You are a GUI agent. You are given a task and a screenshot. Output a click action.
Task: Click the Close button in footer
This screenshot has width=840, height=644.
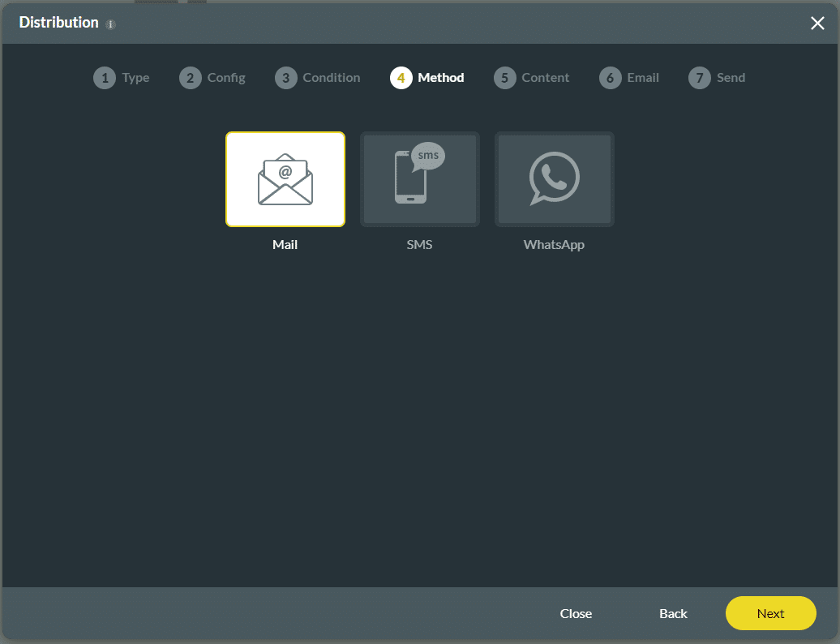pos(576,613)
